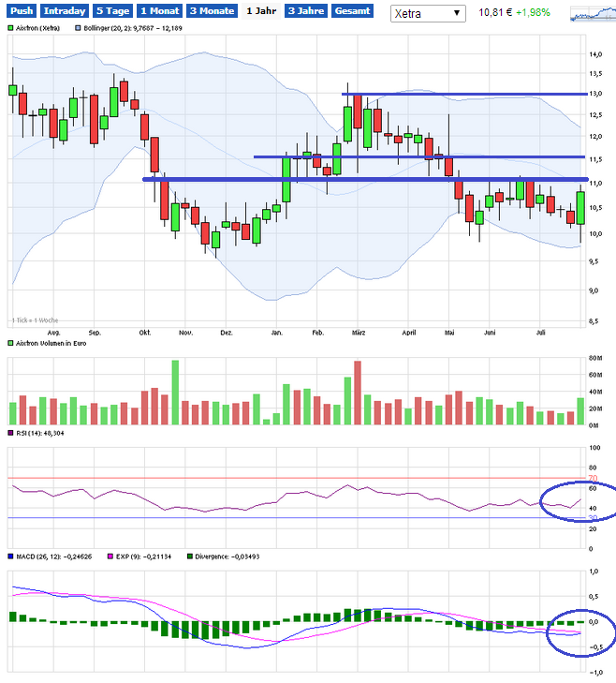This screenshot has width=616, height=683.
Task: Click the change value +1,98%
Action: tap(533, 12)
